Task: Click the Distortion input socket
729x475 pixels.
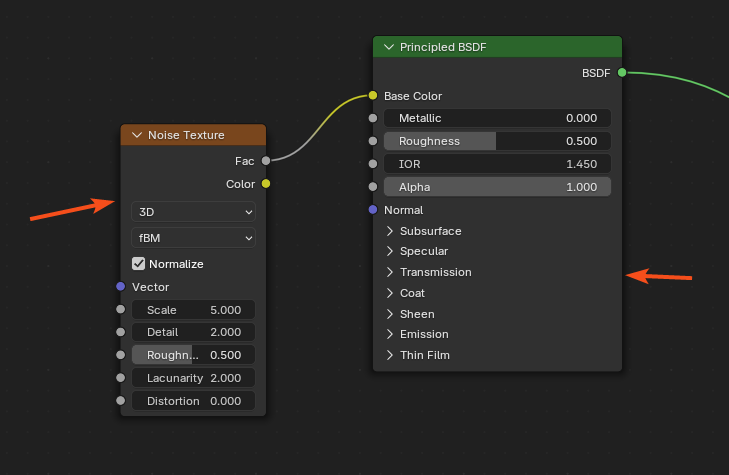Action: 120,400
